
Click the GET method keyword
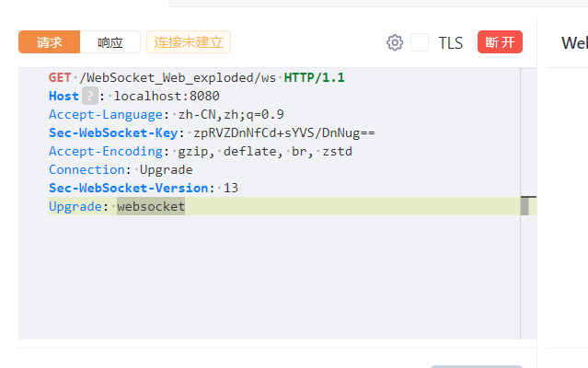coord(60,77)
